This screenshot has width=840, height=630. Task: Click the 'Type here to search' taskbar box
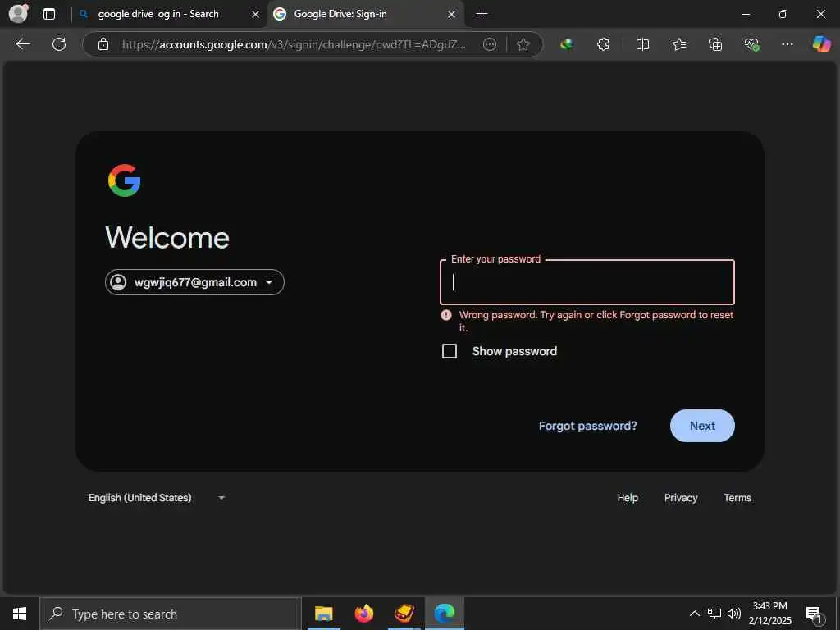pyautogui.click(x=171, y=614)
